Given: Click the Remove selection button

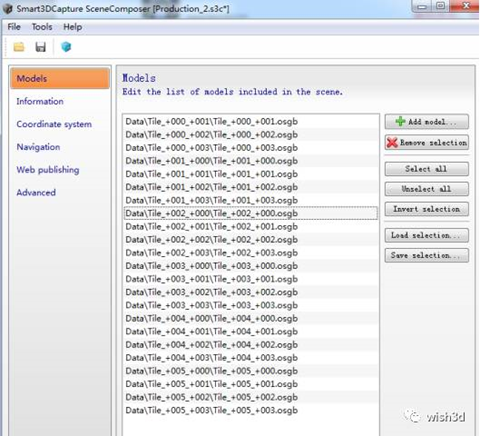Looking at the screenshot, I should tap(427, 143).
